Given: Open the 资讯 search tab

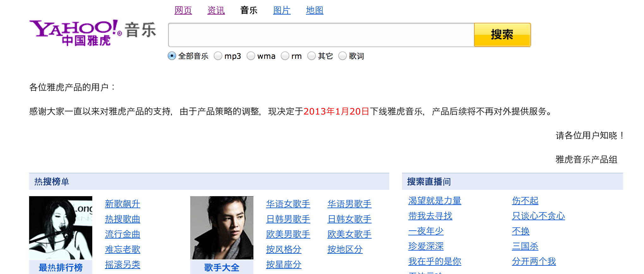Looking at the screenshot, I should coord(216,10).
